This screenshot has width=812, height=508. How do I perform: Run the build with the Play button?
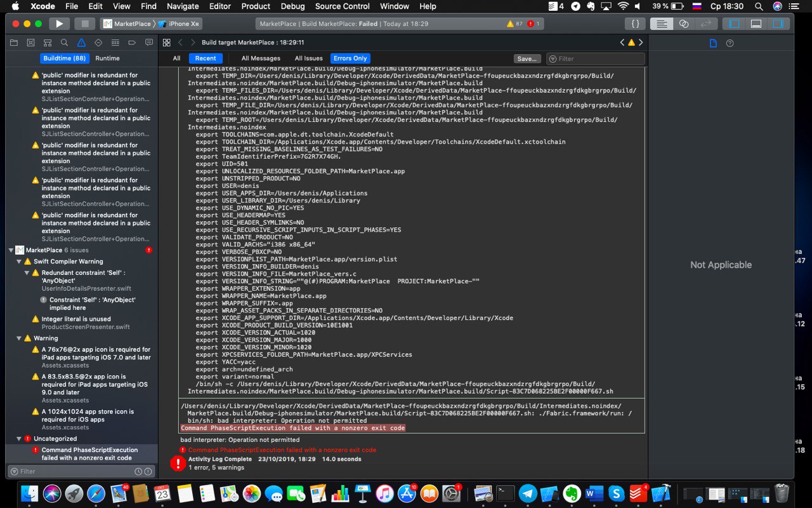click(59, 23)
